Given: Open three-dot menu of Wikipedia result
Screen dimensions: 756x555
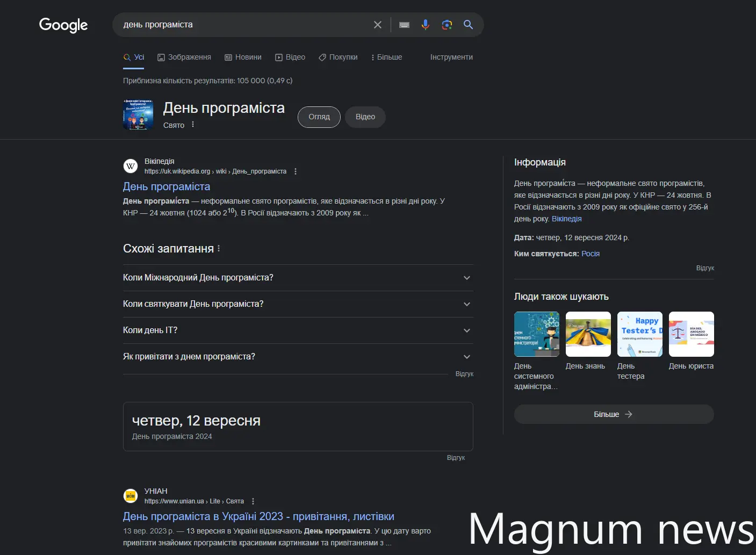Looking at the screenshot, I should (x=296, y=171).
